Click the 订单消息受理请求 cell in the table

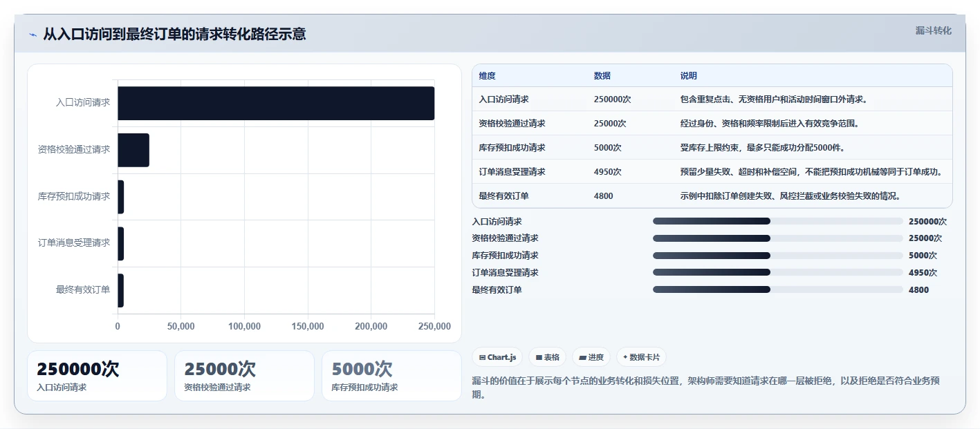[x=512, y=172]
